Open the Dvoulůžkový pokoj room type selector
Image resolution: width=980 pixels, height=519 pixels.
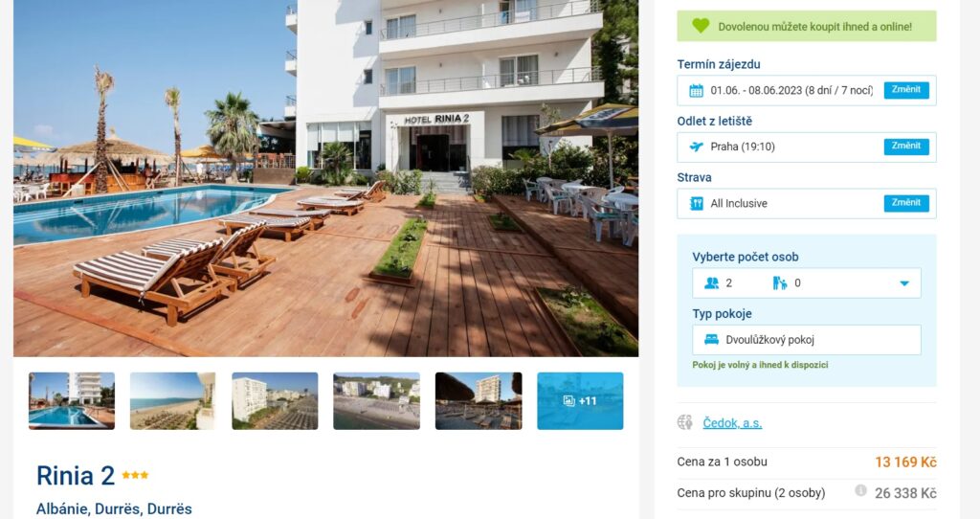806,340
